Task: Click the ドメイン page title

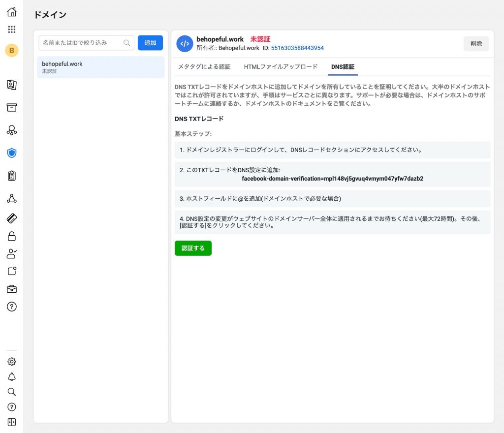Action: click(x=50, y=15)
